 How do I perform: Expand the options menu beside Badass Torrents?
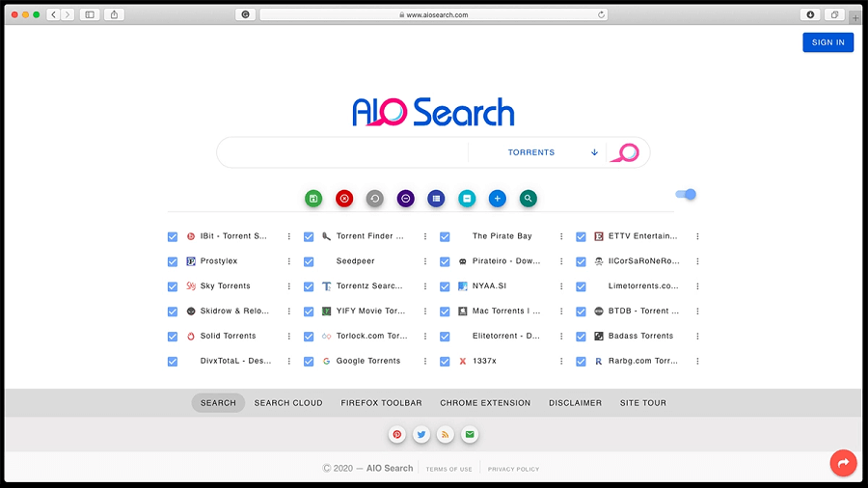coord(697,337)
